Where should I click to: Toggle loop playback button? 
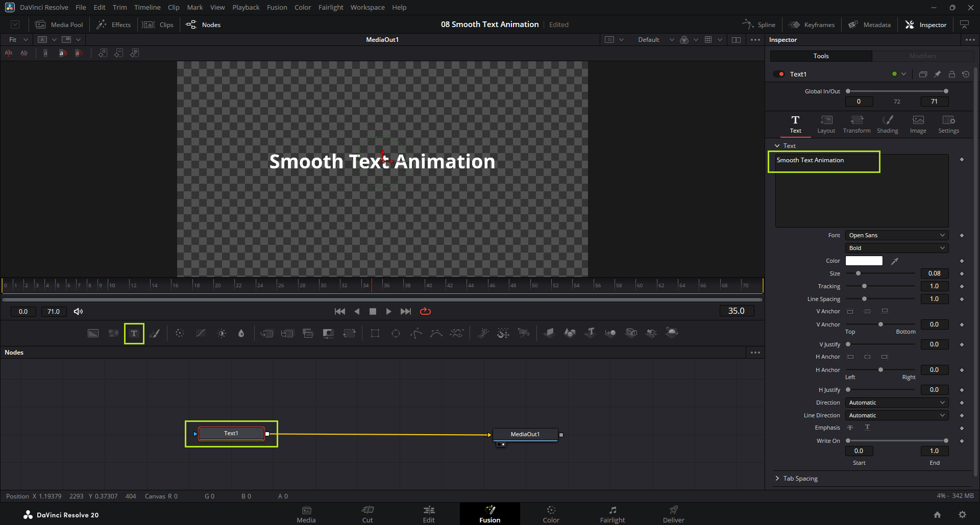coord(425,311)
